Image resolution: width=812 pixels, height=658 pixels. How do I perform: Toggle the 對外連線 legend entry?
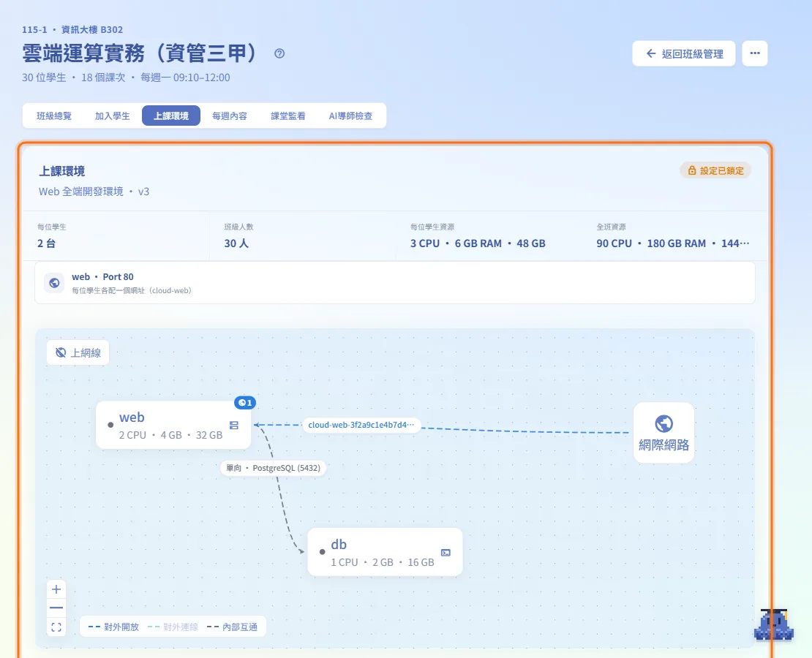(x=173, y=627)
